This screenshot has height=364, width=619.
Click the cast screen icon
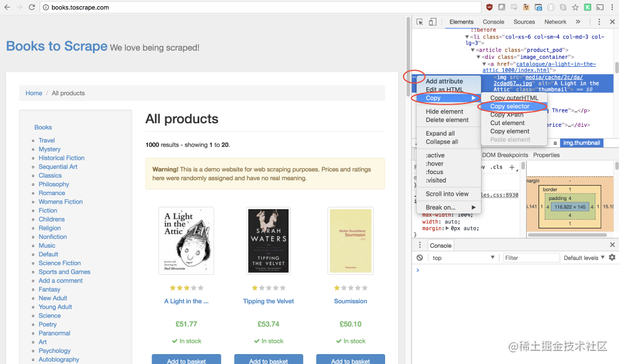600,7
